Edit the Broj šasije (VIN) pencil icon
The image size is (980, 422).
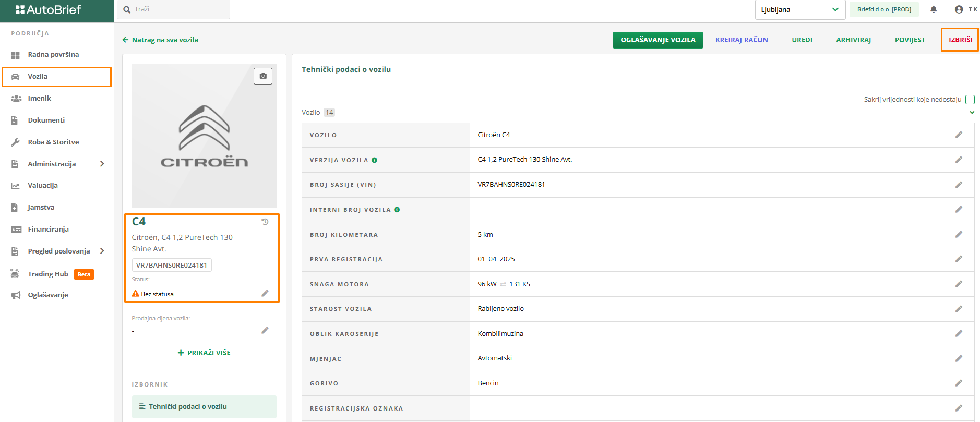959,185
